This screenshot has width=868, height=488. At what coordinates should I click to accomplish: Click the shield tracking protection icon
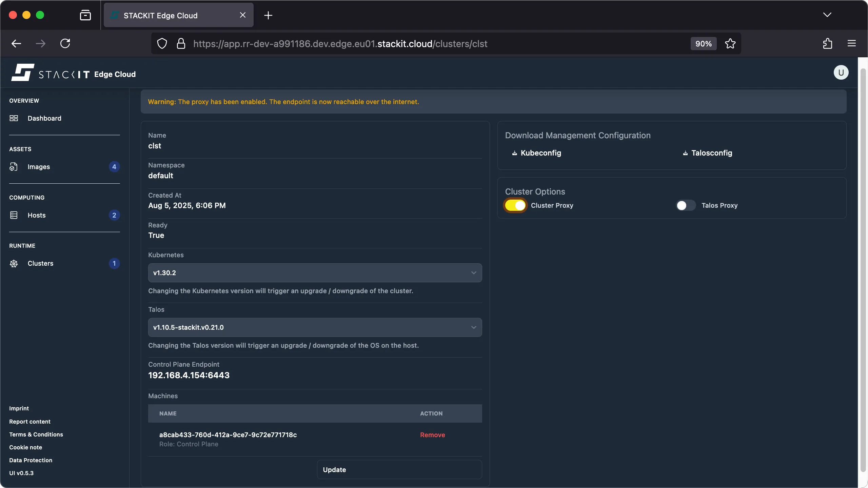[161, 43]
